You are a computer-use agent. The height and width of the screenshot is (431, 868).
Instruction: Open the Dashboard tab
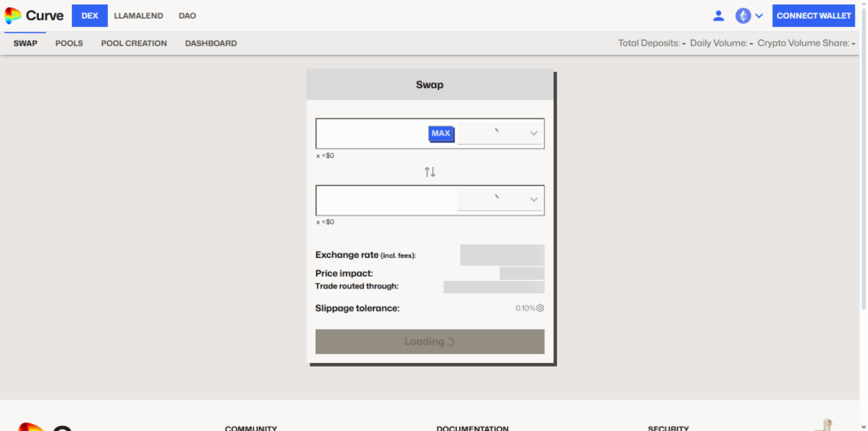[x=211, y=43]
